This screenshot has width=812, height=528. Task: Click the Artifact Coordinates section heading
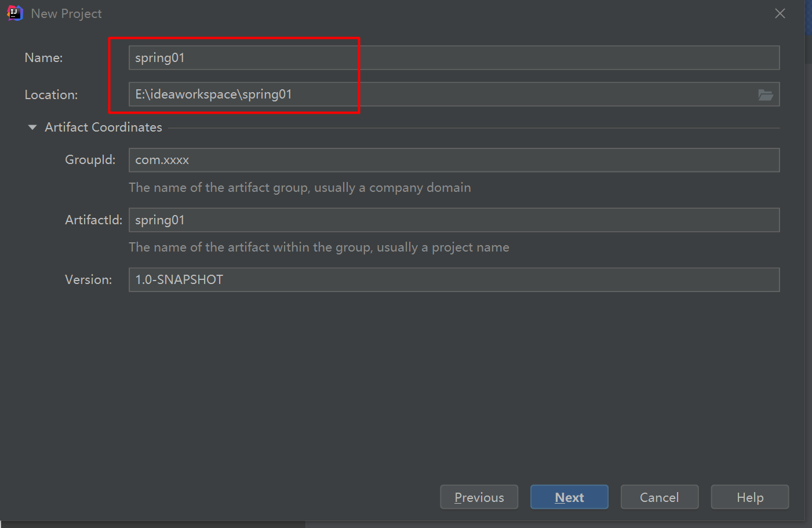tap(103, 128)
